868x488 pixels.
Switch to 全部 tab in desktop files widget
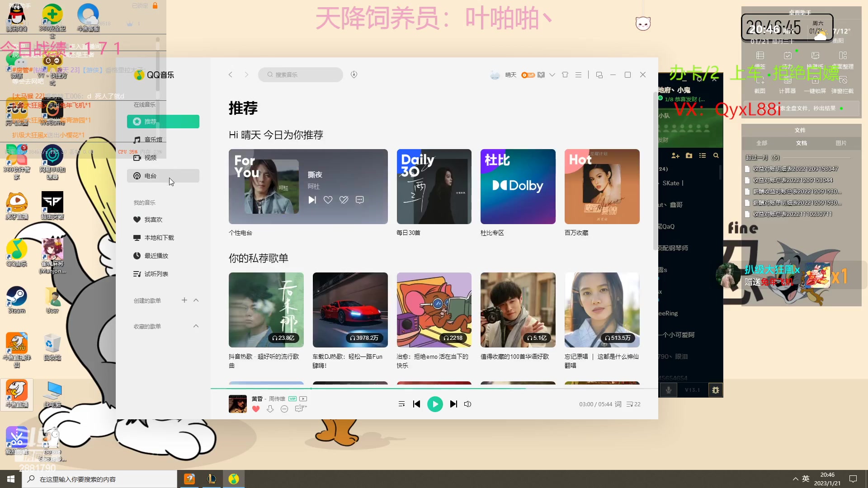[x=762, y=143]
